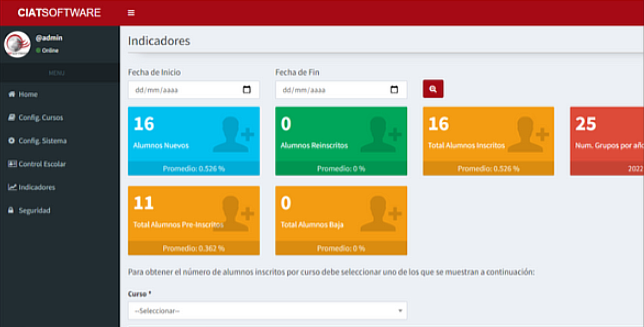Click the Fecha de Fin date field
Viewport: 644px width, 327px height.
point(330,90)
